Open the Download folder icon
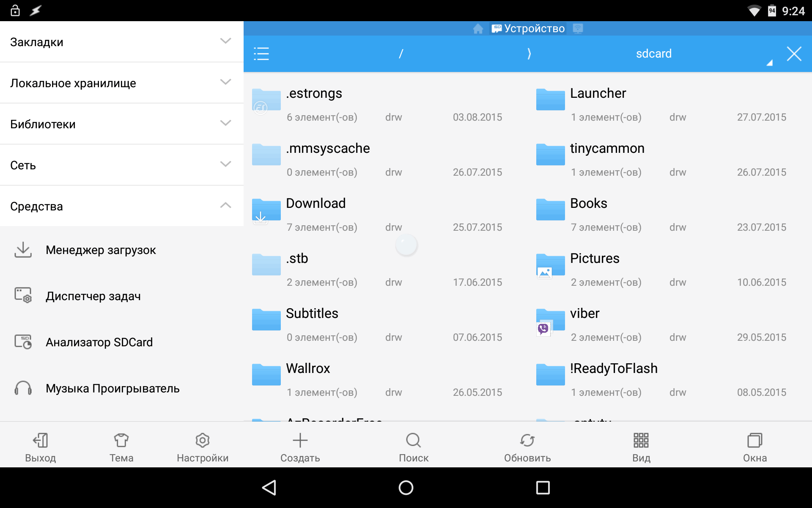 click(266, 211)
